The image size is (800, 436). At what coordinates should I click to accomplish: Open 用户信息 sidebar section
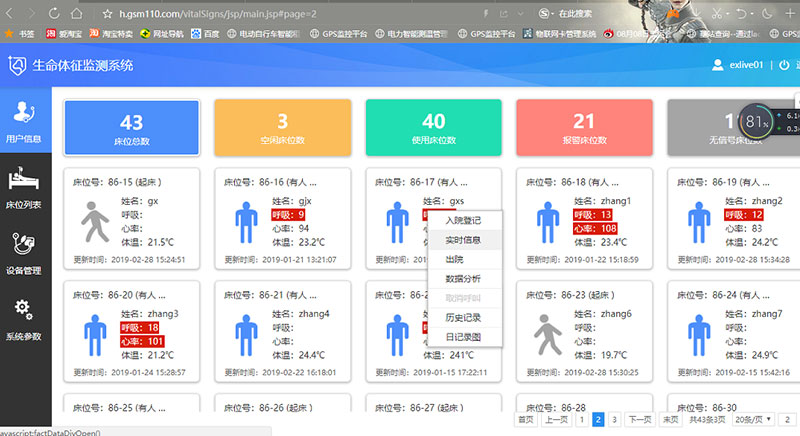click(x=24, y=121)
